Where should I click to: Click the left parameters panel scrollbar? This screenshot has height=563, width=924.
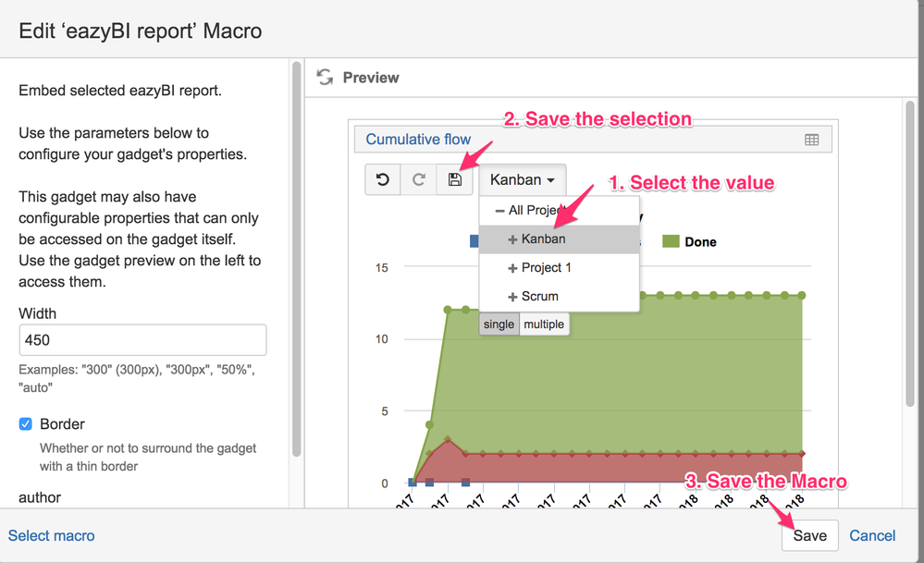(x=296, y=259)
